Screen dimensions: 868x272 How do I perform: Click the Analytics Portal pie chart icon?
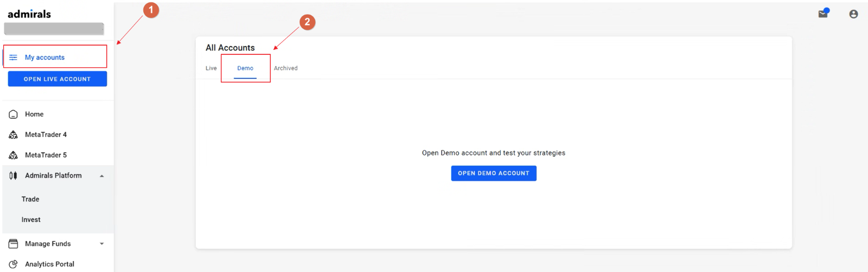tap(14, 264)
